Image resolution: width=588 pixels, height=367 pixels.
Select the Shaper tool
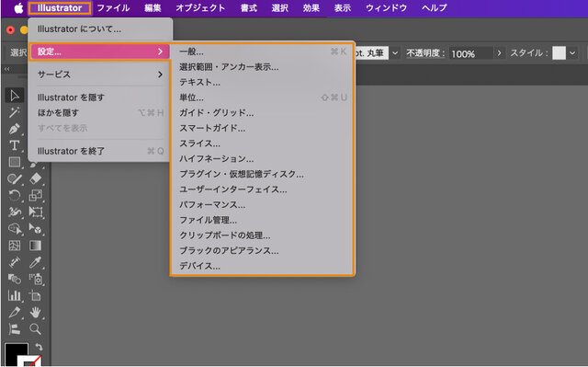15,179
